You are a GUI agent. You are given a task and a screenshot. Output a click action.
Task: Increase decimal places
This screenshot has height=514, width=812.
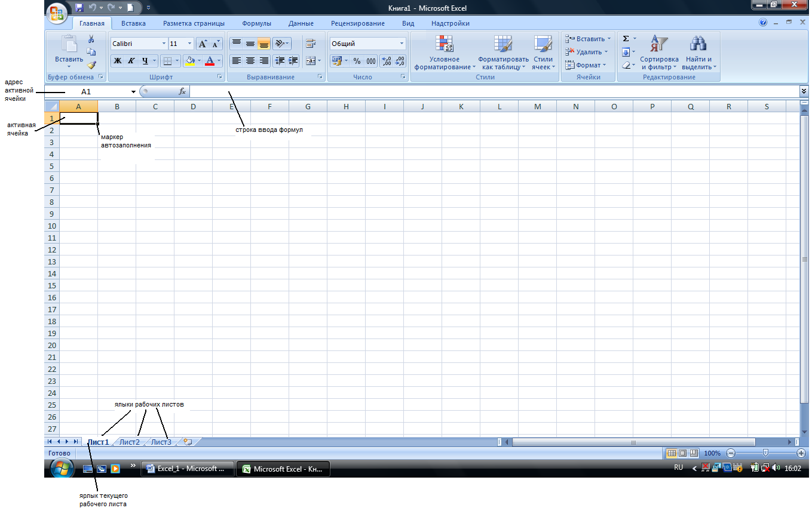(386, 61)
